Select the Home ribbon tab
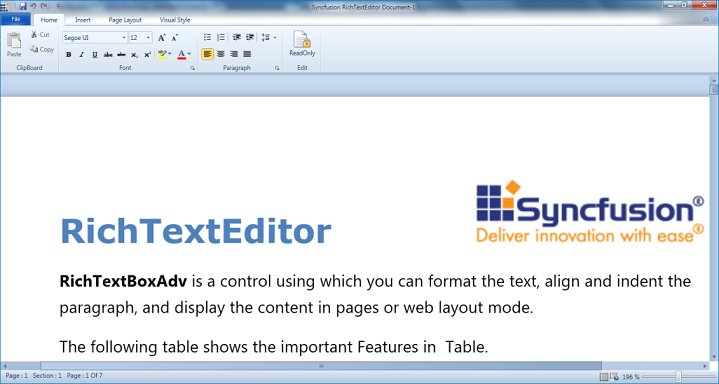This screenshot has height=384, width=719. point(49,20)
